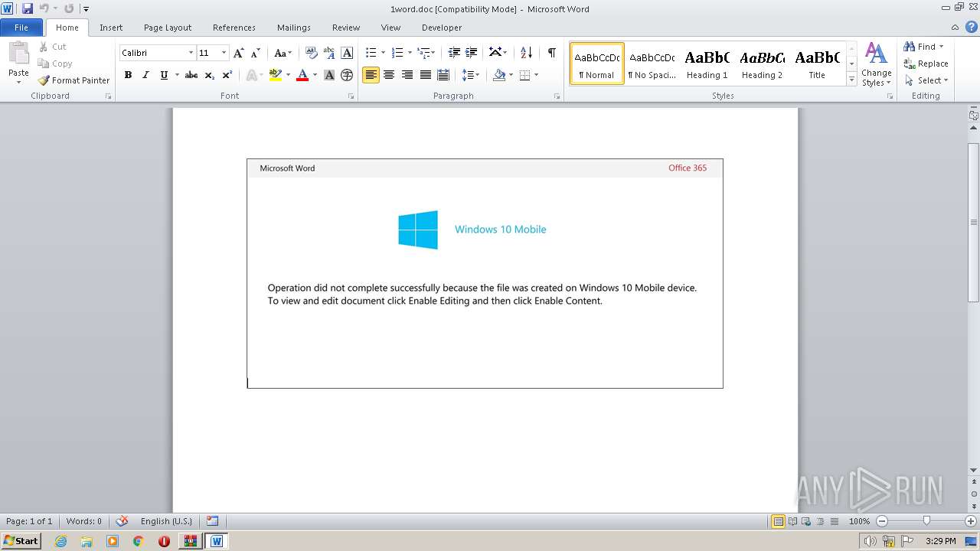Image resolution: width=980 pixels, height=551 pixels.
Task: Expand the Styles gallery More arrow
Action: [x=851, y=80]
